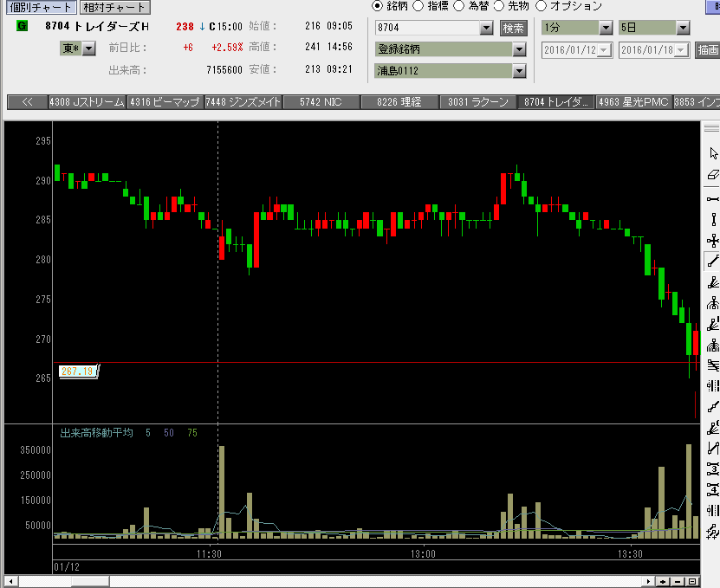The height and width of the screenshot is (588, 720).
Task: Click the 出来高移動平均 legend label
Action: [x=96, y=432]
